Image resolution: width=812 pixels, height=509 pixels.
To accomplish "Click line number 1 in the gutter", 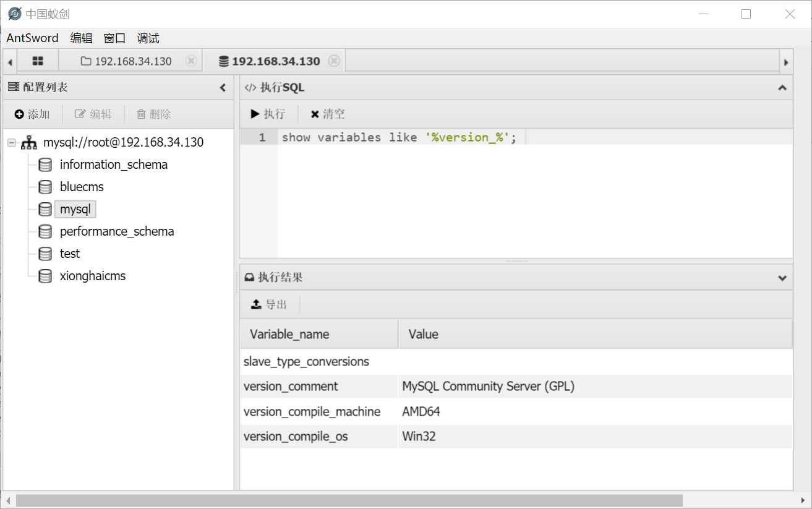I will click(262, 137).
